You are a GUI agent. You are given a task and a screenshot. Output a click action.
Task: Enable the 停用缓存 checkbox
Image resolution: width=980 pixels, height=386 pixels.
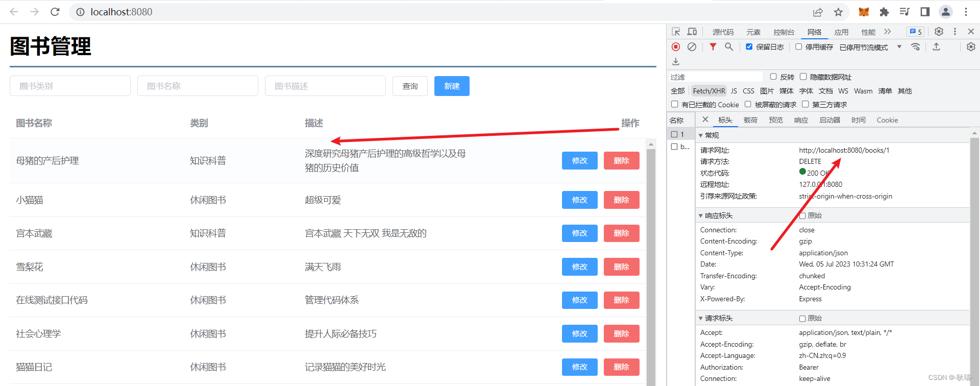[x=799, y=47]
